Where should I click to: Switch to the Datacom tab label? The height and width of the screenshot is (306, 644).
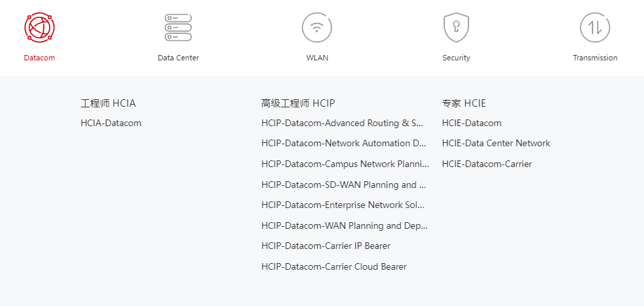click(x=40, y=58)
